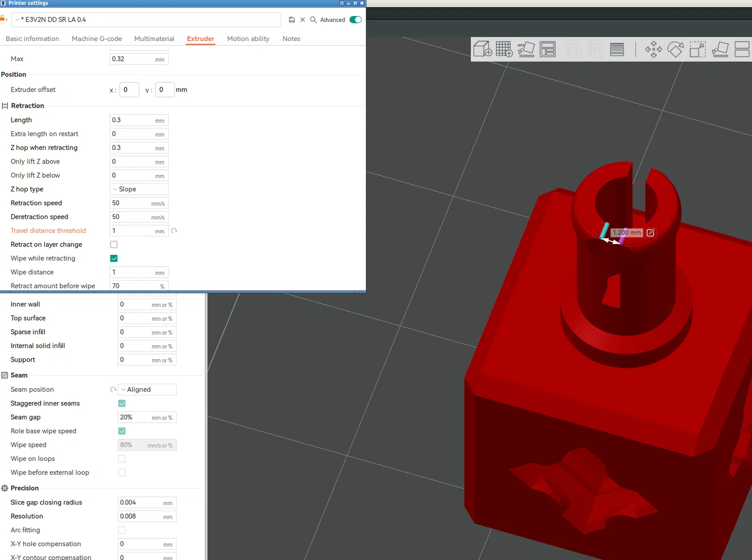
Task: Click the Split to parts icon
Action: point(595,49)
